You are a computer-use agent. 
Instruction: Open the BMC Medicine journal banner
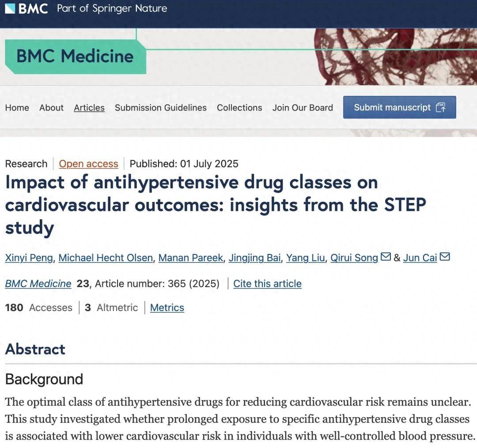[x=75, y=56]
